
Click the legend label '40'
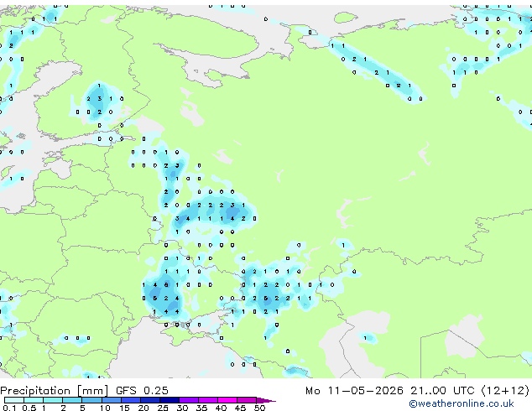(221, 408)
